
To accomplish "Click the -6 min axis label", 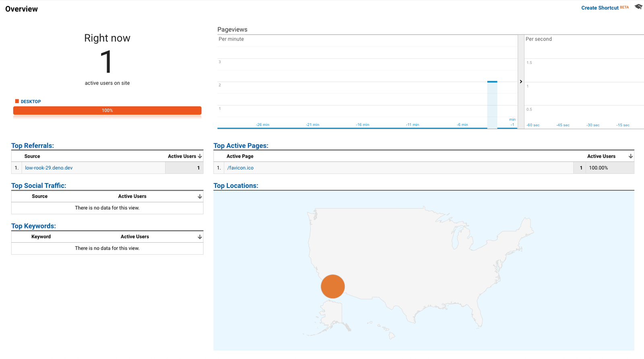I will [x=462, y=125].
